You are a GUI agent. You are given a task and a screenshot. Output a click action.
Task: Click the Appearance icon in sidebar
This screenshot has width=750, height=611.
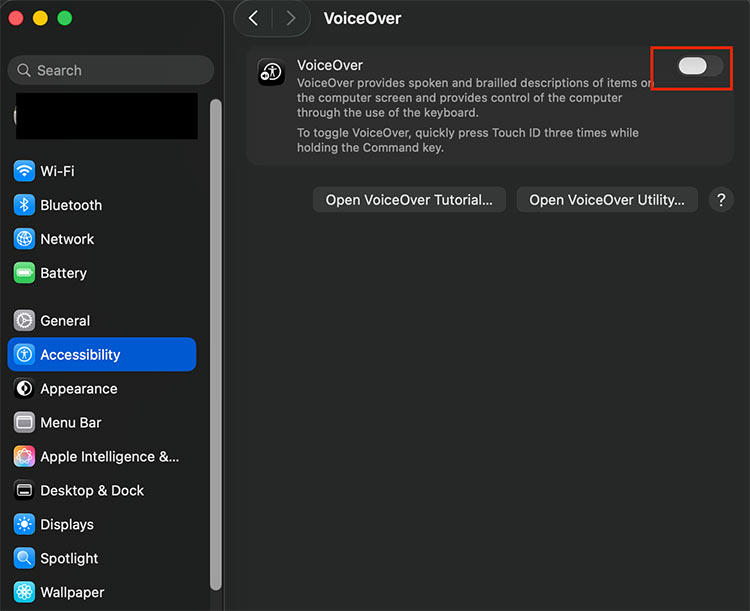pyautogui.click(x=24, y=389)
